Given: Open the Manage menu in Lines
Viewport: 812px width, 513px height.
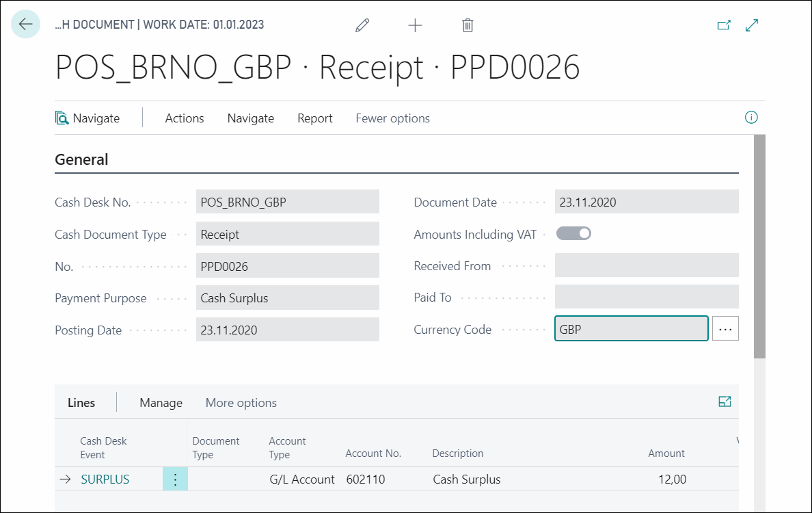Looking at the screenshot, I should tap(161, 403).
